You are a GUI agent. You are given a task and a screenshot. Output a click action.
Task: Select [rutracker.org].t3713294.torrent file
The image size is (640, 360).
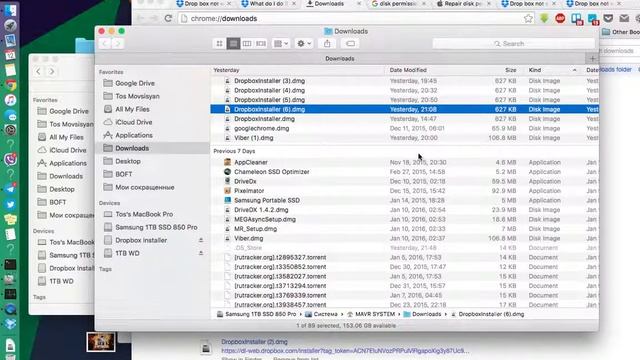pos(280,286)
